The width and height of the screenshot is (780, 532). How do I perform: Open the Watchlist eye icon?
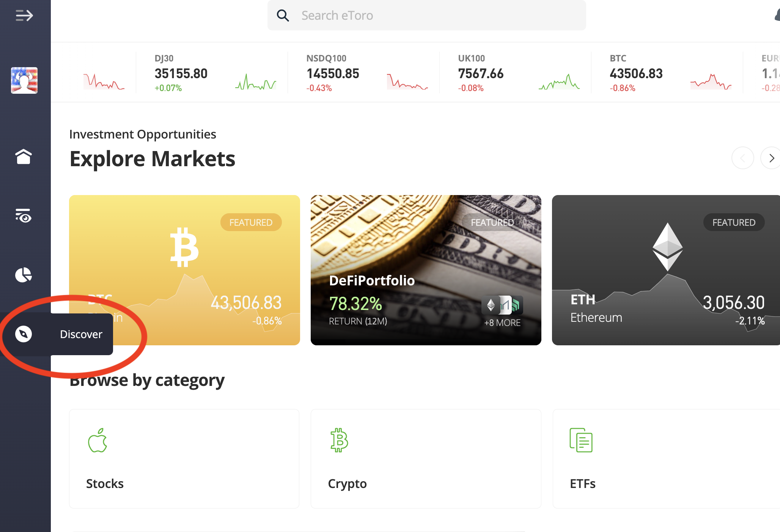coord(24,216)
